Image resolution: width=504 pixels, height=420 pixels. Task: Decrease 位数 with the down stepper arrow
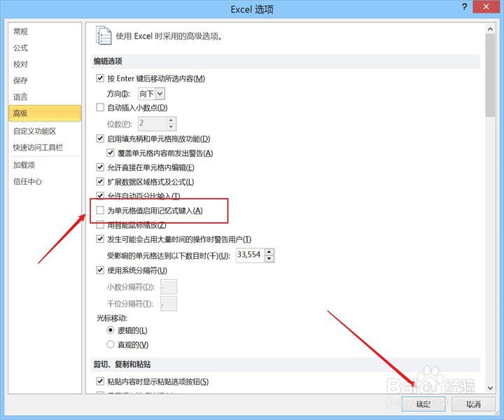[x=171, y=127]
